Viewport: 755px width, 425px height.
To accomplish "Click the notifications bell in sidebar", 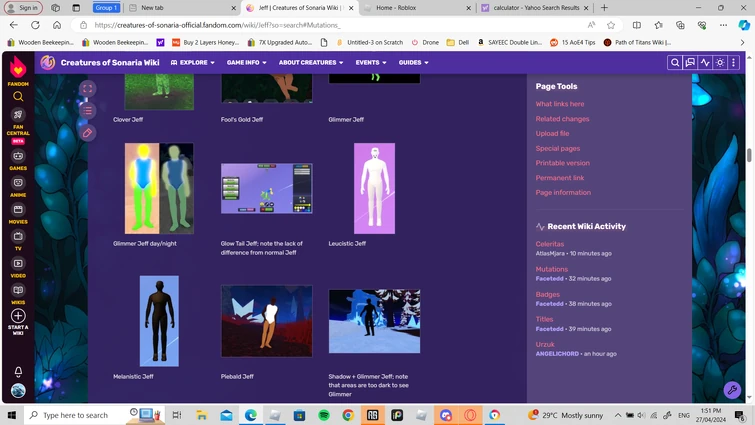I will [18, 371].
